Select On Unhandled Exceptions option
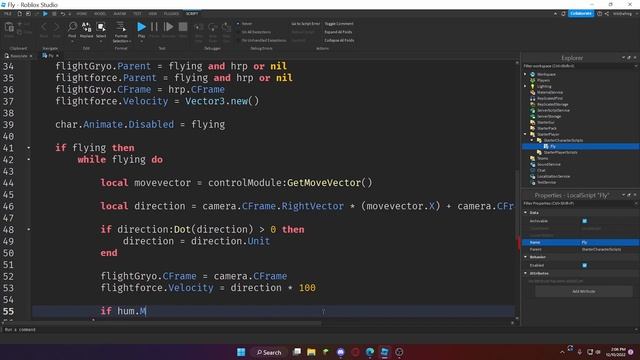Viewport: 640px width, 360px height. coord(261,40)
